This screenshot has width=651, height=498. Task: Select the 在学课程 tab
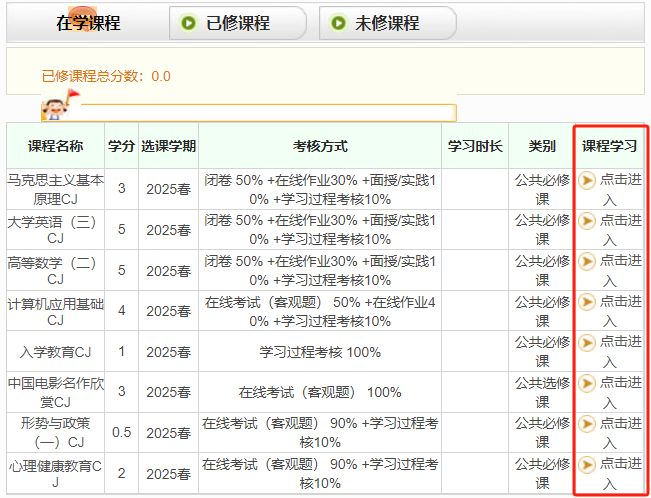[x=87, y=23]
